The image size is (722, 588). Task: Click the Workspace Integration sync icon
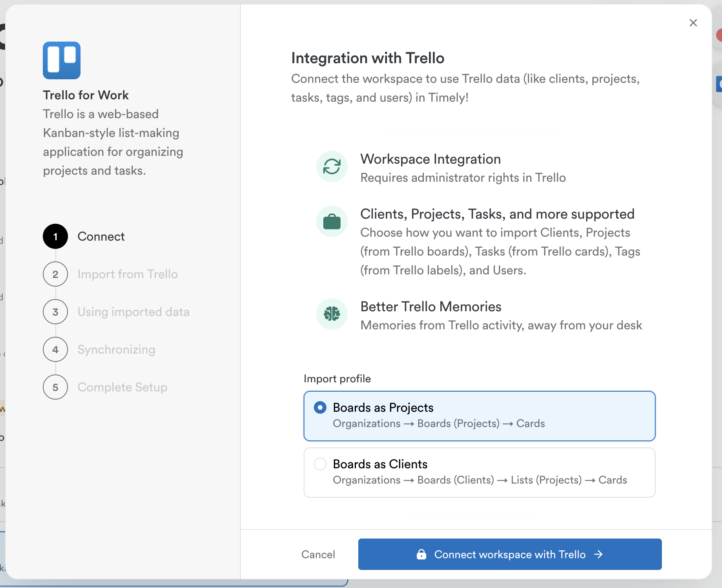332,166
